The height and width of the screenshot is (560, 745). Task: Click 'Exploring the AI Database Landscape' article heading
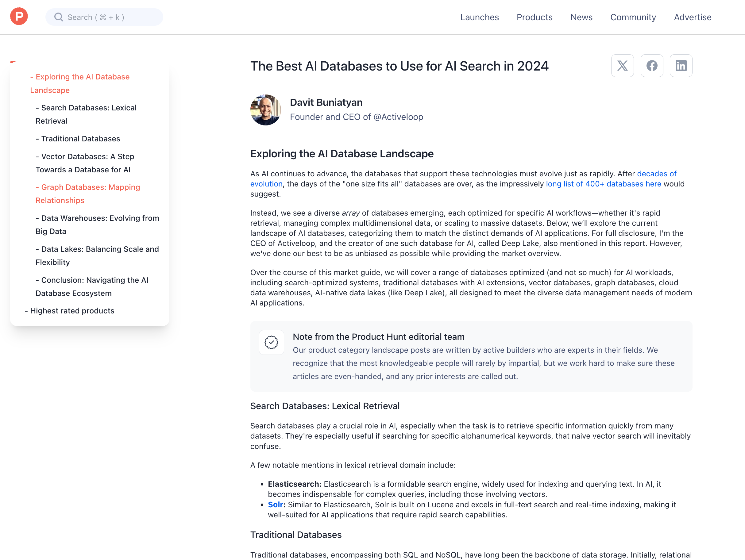[342, 154]
